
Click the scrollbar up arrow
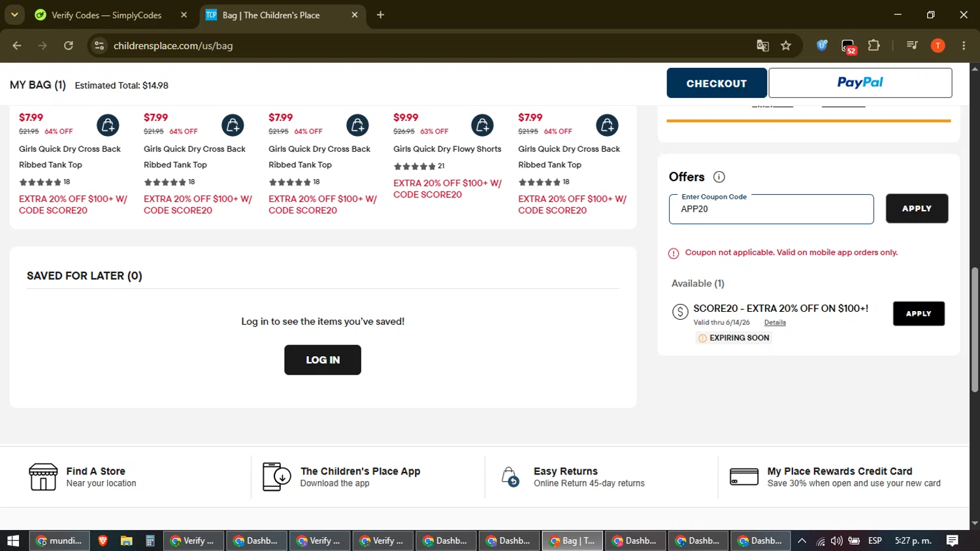975,67
